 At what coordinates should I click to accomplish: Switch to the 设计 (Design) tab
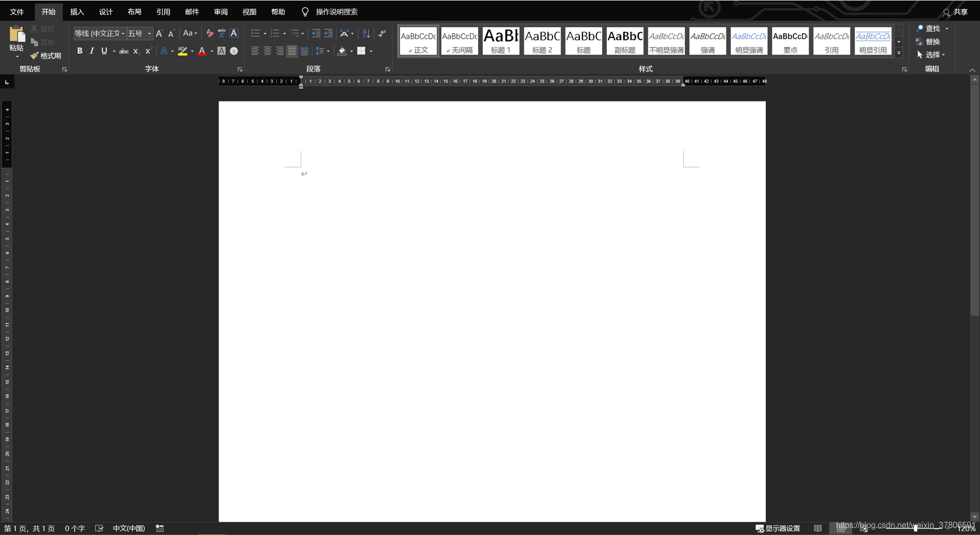pyautogui.click(x=106, y=11)
